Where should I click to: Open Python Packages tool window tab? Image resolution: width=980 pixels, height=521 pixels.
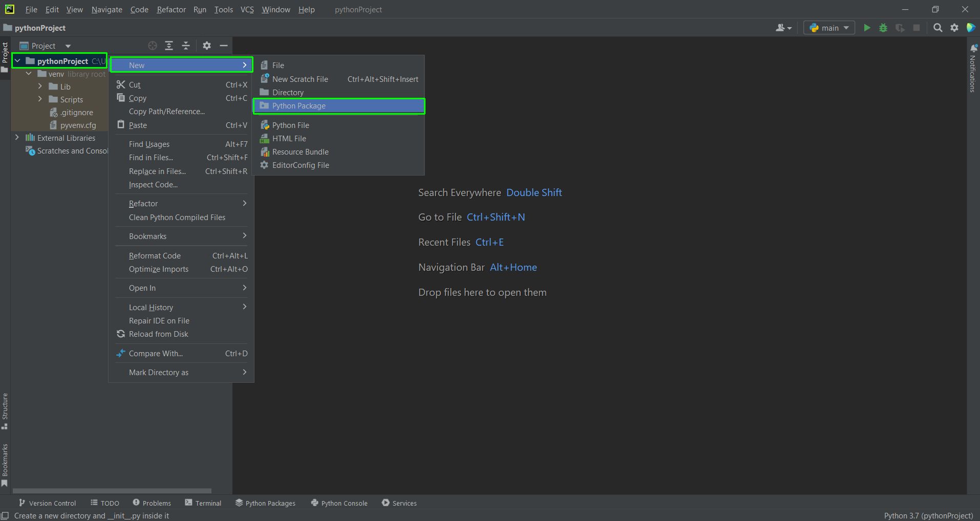click(265, 503)
